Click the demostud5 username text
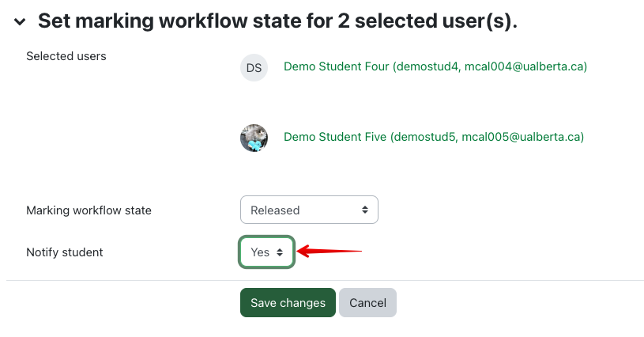Screen dimensions: 644x337 pos(424,137)
